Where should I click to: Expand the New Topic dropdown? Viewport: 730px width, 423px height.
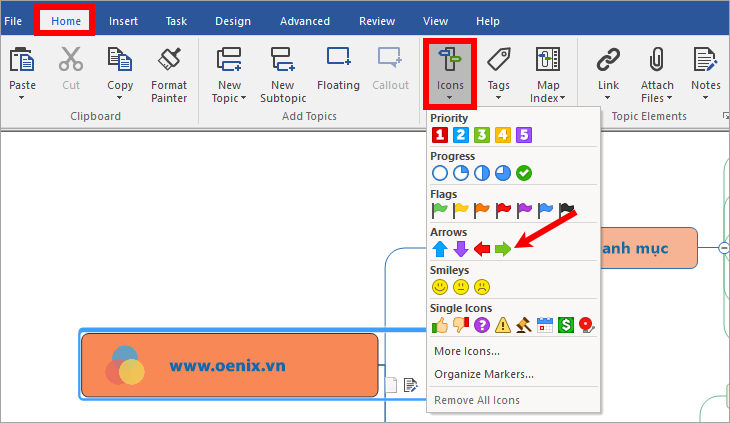(243, 98)
